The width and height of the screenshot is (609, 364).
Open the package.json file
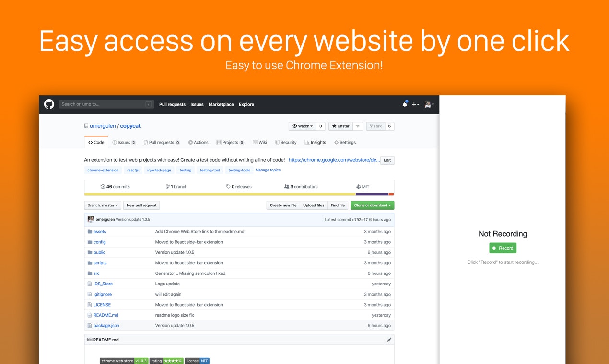pyautogui.click(x=106, y=326)
